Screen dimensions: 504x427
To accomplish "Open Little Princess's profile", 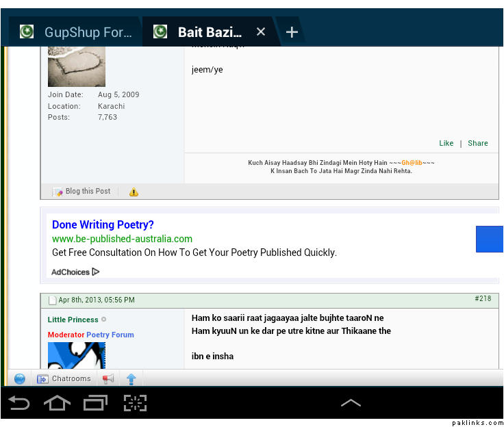I will [73, 320].
